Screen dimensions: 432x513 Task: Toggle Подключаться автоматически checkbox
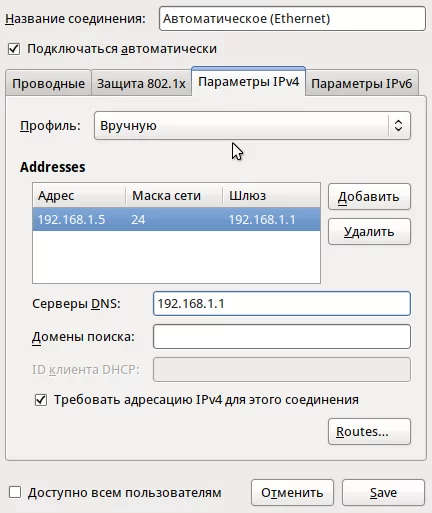pyautogui.click(x=14, y=49)
